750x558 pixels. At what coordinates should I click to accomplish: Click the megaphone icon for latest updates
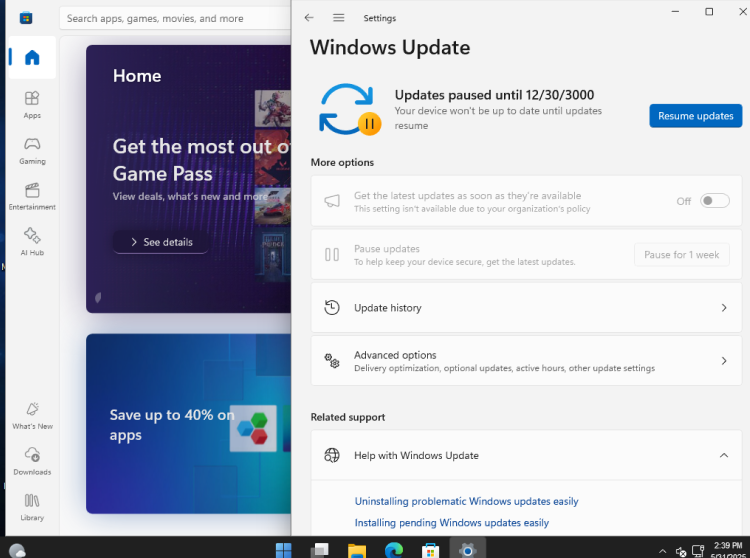tap(332, 201)
